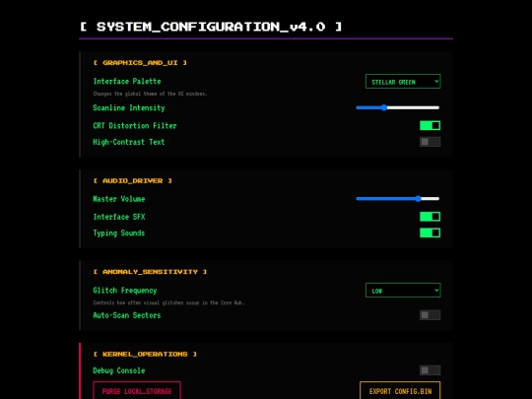Click the Master Volume slider
The height and width of the screenshot is (399, 532).
[398, 199]
